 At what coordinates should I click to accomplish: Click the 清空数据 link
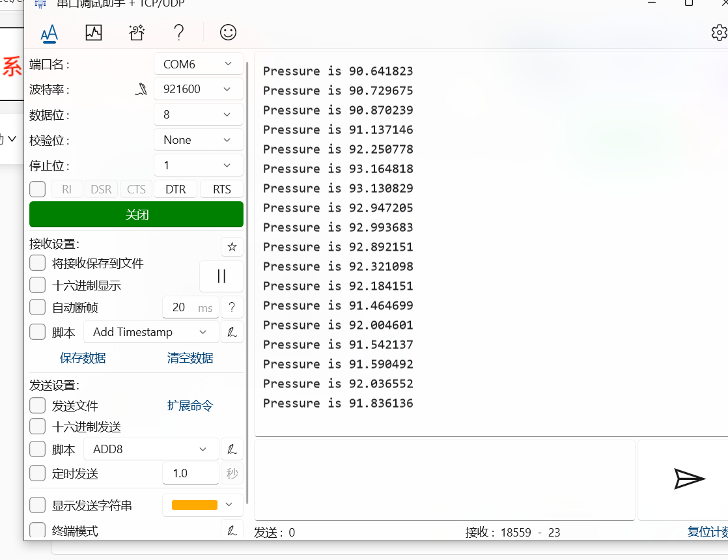(x=190, y=358)
